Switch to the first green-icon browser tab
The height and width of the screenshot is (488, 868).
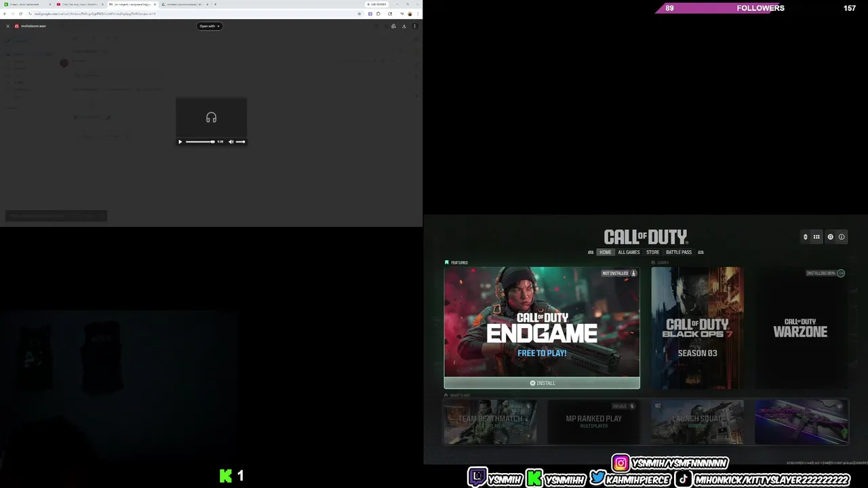(27, 4)
